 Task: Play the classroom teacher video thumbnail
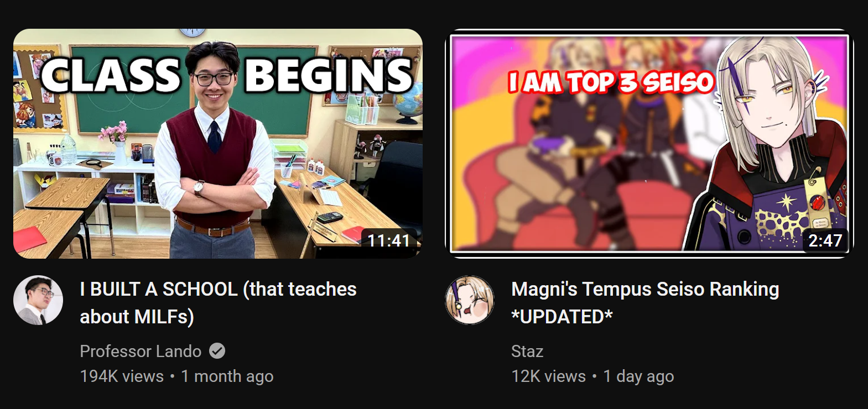coord(218,144)
